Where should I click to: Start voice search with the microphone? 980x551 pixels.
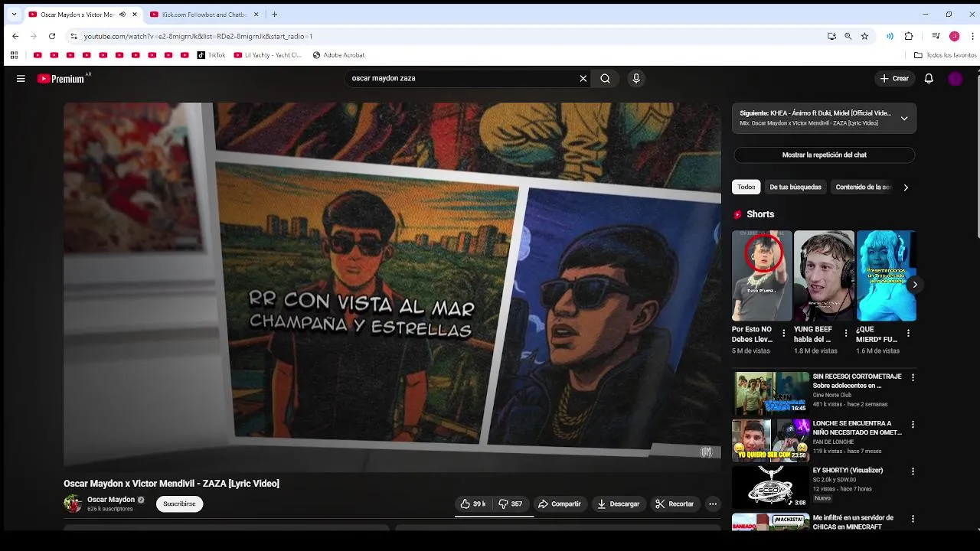coord(635,78)
